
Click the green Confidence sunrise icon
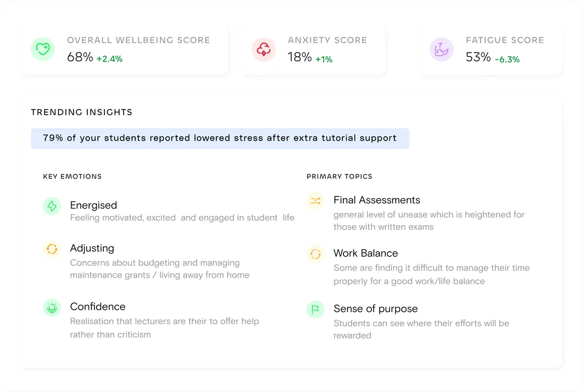click(x=52, y=307)
